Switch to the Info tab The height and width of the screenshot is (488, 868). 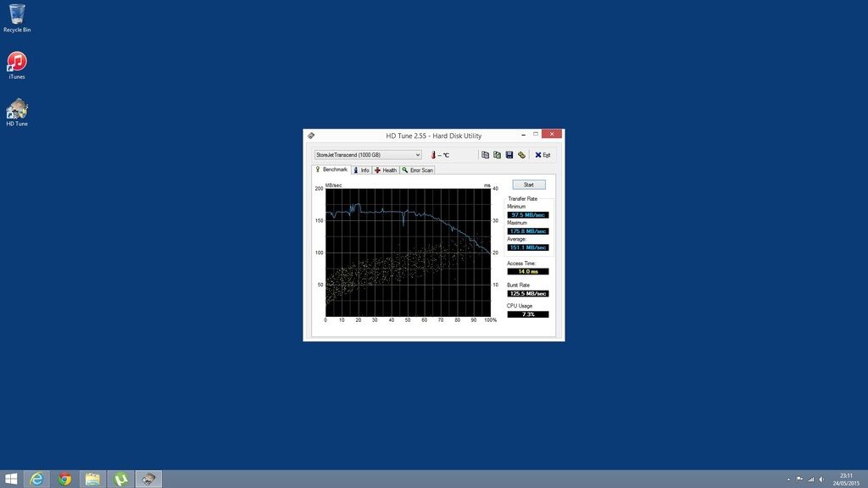point(361,170)
